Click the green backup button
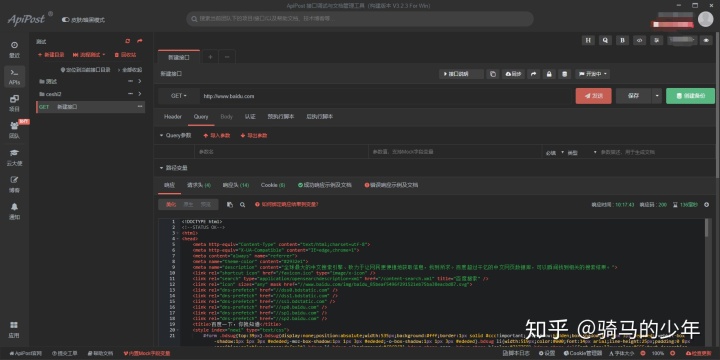 point(690,96)
